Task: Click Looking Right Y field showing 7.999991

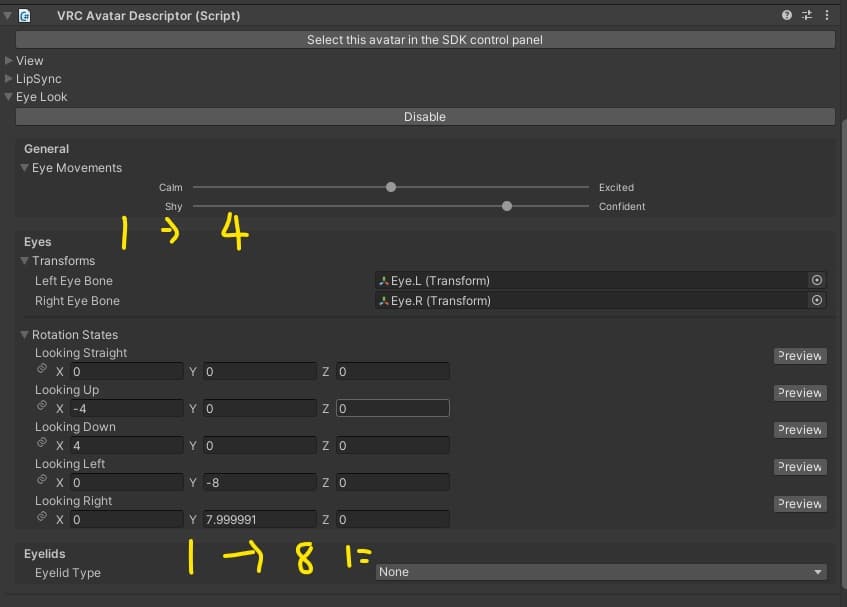Action: coord(259,520)
